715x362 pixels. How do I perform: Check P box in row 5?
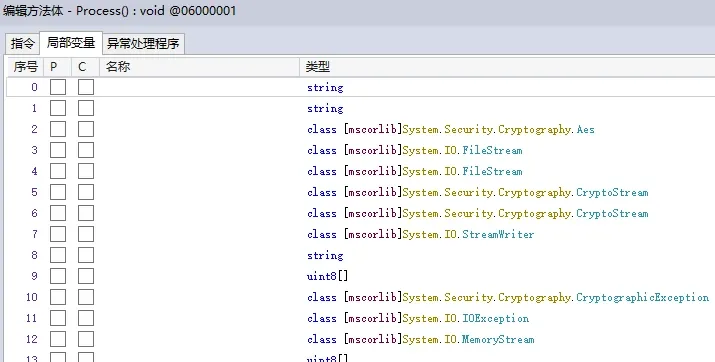(x=58, y=192)
